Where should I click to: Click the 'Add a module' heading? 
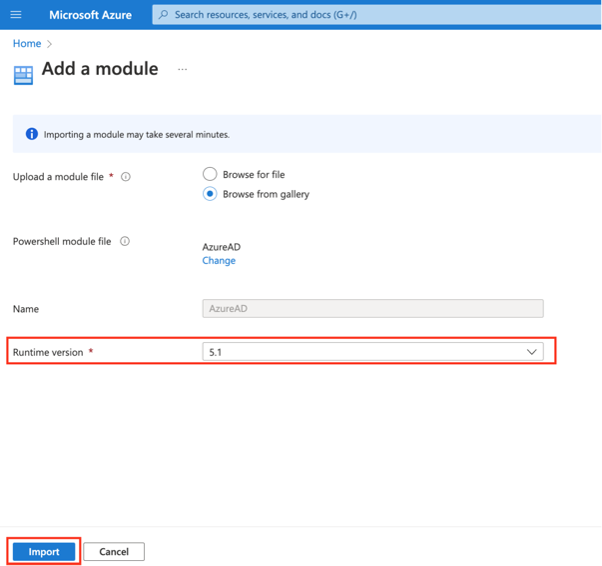tap(100, 69)
